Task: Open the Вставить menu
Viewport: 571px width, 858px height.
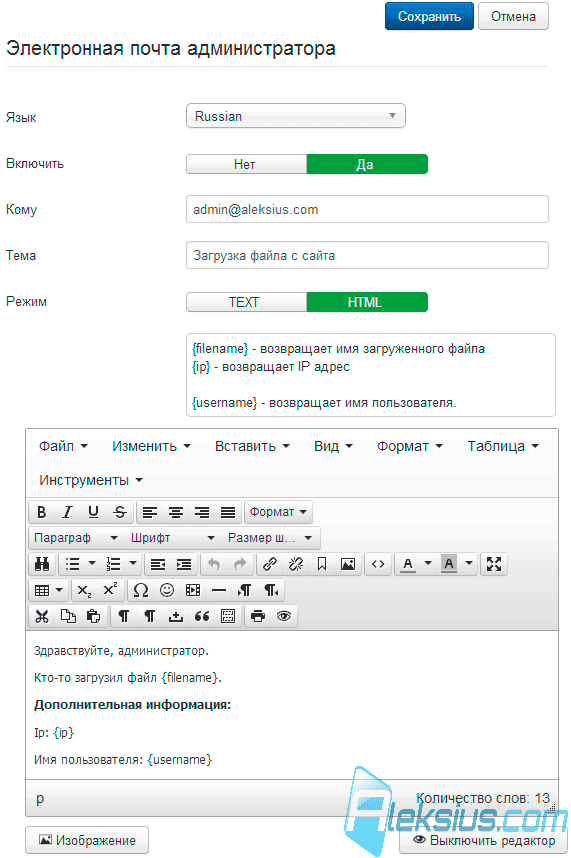Action: click(252, 447)
